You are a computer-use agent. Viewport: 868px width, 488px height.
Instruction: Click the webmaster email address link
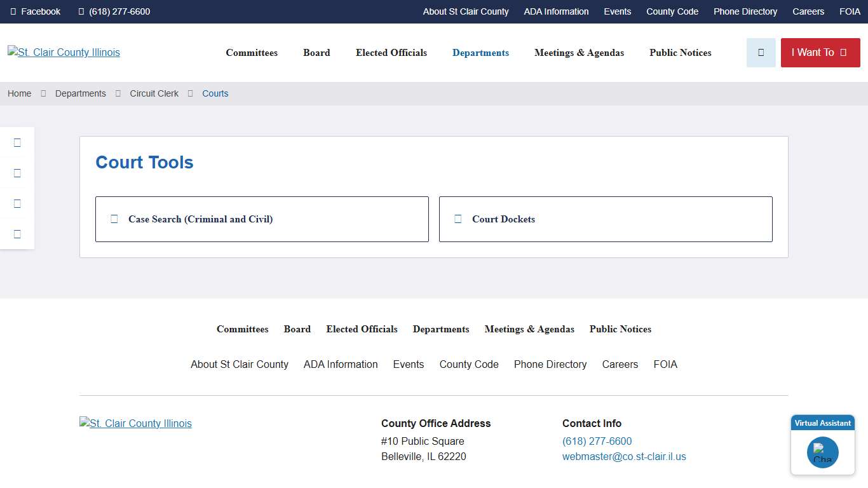point(624,457)
